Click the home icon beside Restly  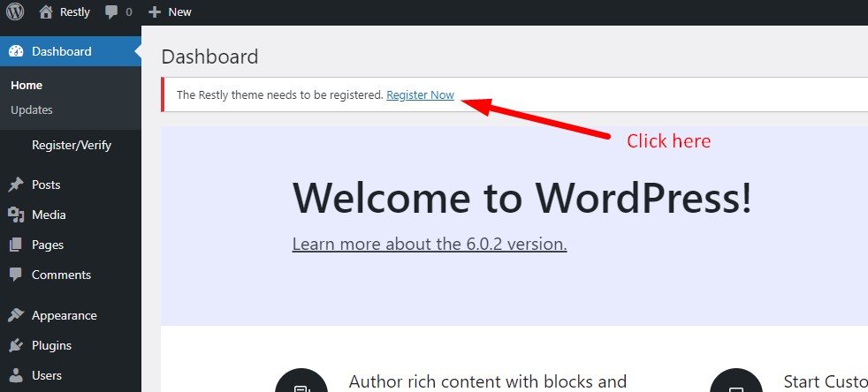pyautogui.click(x=46, y=12)
